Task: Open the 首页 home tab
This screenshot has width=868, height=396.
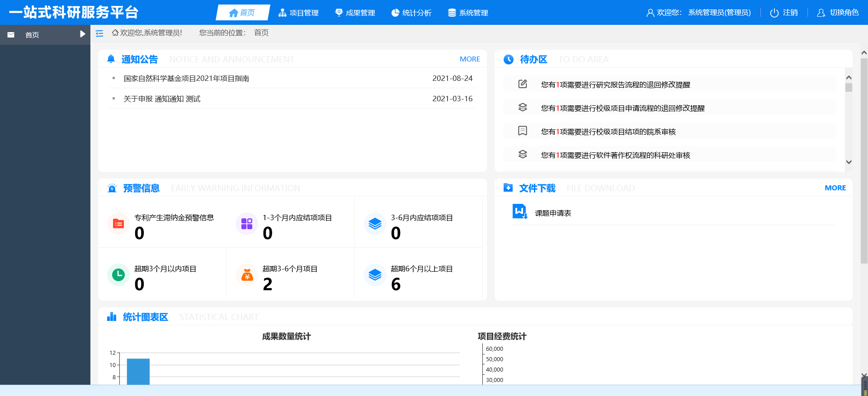Action: (x=242, y=13)
